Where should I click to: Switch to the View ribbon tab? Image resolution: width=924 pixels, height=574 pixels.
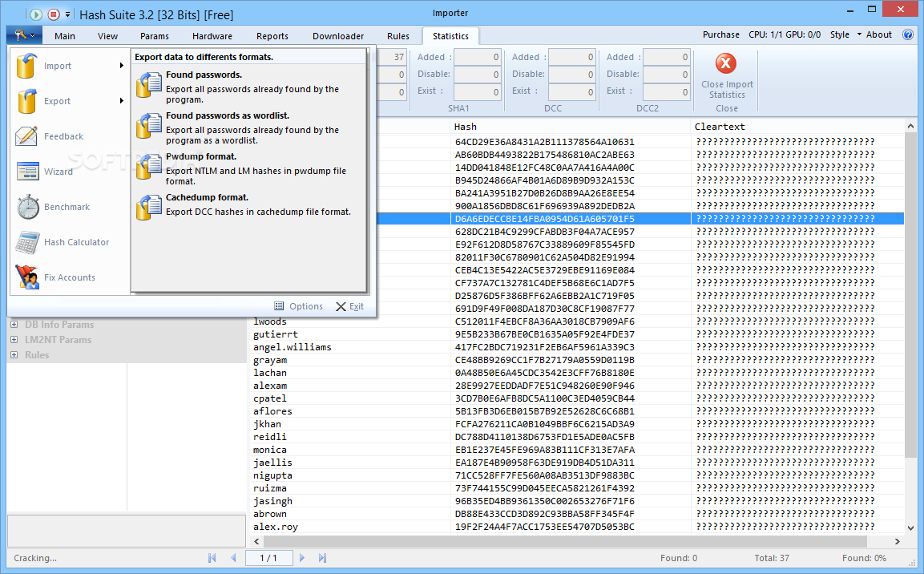pyautogui.click(x=108, y=36)
